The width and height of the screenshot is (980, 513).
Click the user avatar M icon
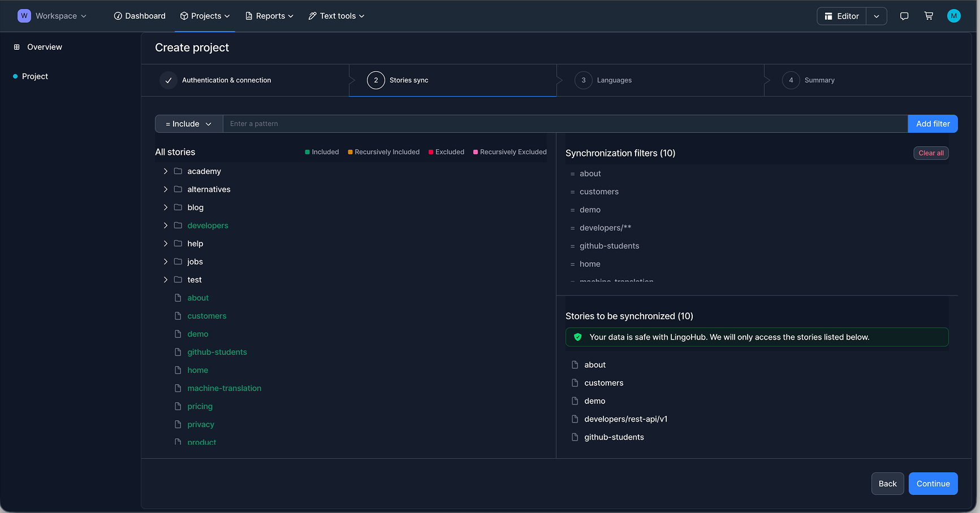tap(953, 16)
